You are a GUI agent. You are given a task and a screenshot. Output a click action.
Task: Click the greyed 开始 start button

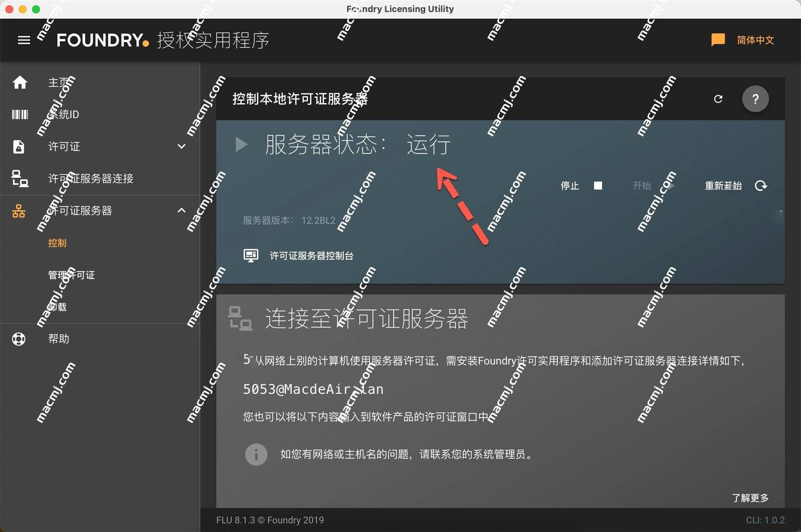tap(652, 186)
